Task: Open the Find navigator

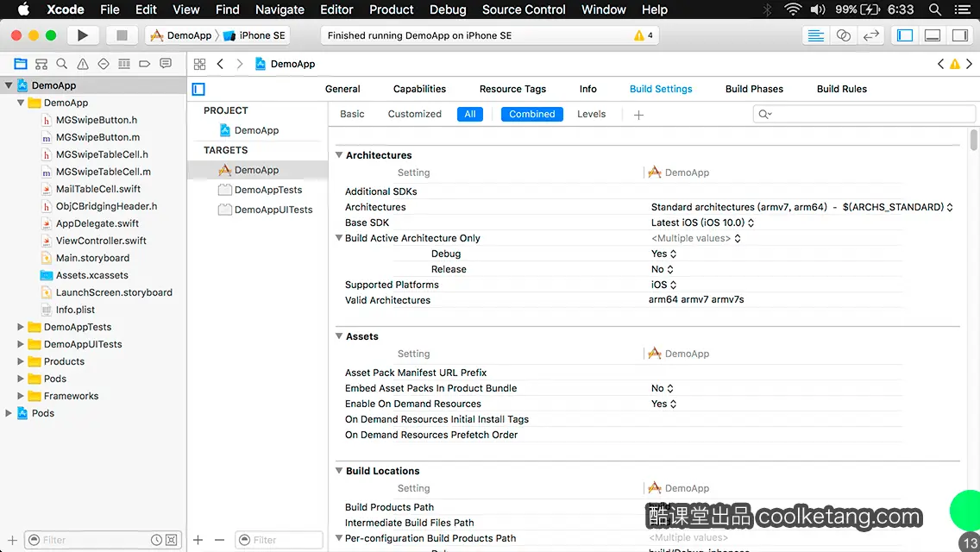Action: (62, 64)
